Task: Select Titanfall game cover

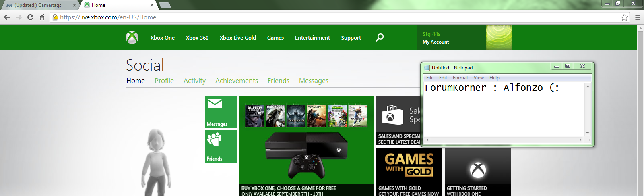Action: (x=317, y=116)
